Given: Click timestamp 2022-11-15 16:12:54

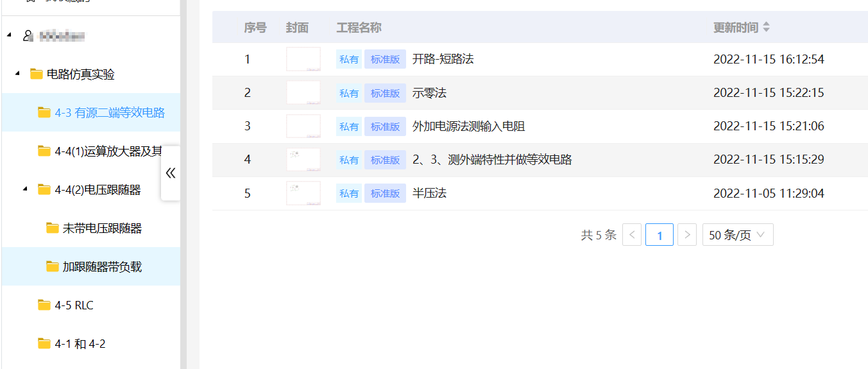Looking at the screenshot, I should (769, 60).
